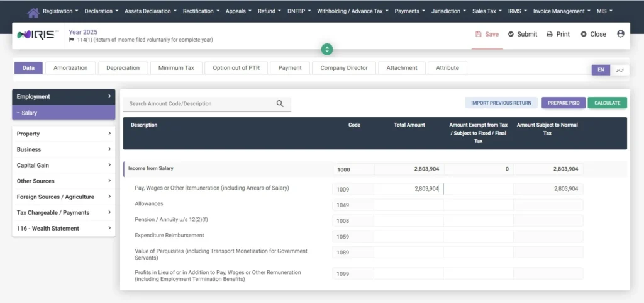Image resolution: width=644 pixels, height=303 pixels.
Task: Expand the Property section
Action: (x=64, y=134)
